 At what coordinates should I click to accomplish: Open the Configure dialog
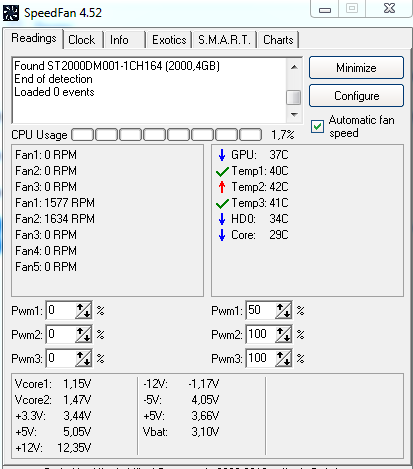[356, 96]
